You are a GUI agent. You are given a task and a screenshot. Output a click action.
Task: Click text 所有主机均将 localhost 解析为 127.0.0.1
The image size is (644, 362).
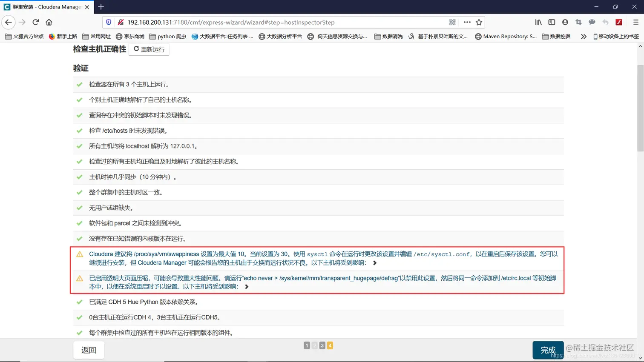point(143,146)
